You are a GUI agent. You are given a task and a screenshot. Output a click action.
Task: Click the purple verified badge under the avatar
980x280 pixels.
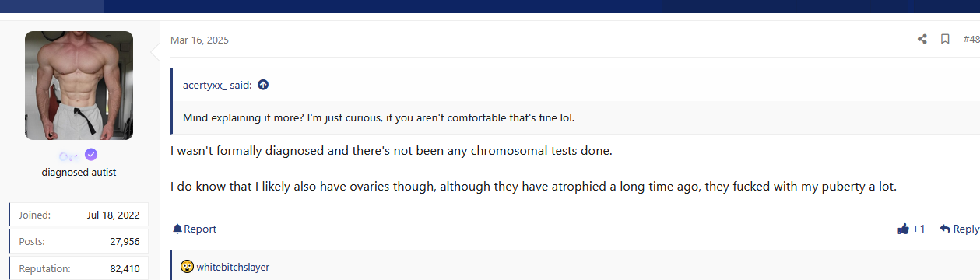click(91, 154)
